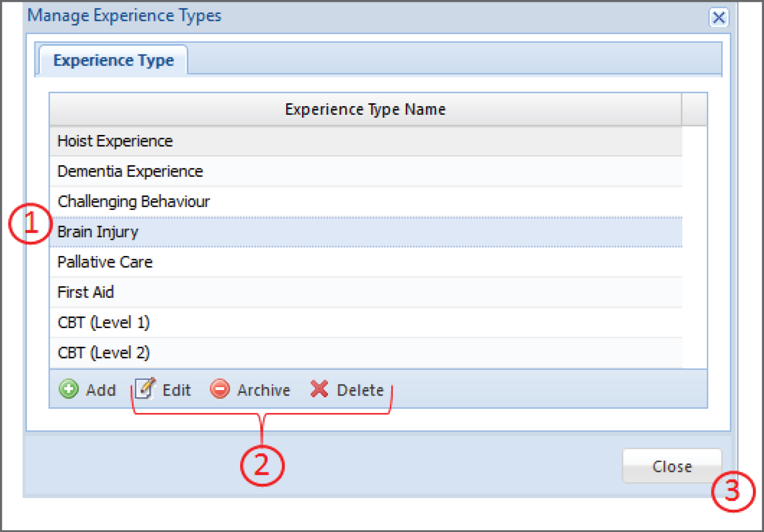Screen dimensions: 764x532
Task: Click the green Add plus icon
Action: click(68, 389)
